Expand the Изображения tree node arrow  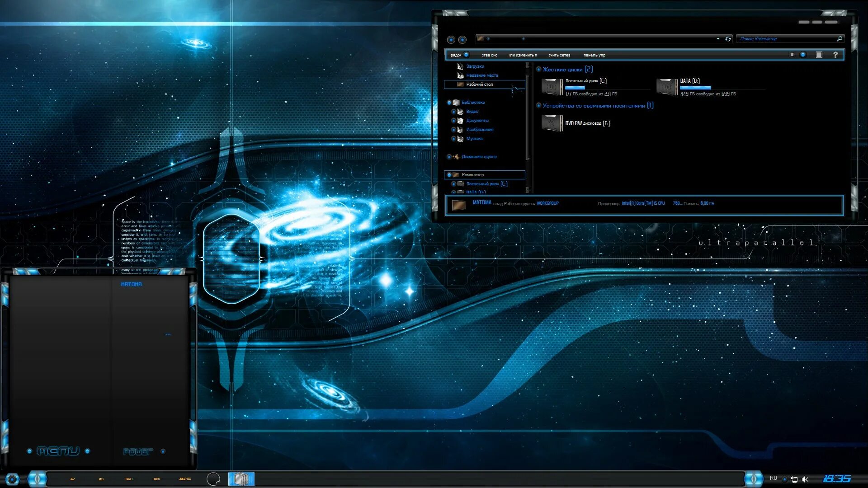tap(453, 130)
